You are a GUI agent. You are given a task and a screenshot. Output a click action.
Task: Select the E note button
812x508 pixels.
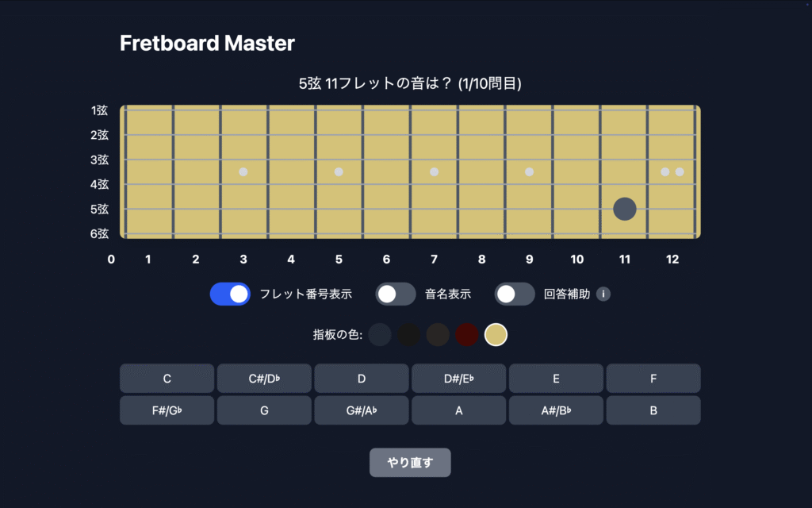tap(556, 379)
